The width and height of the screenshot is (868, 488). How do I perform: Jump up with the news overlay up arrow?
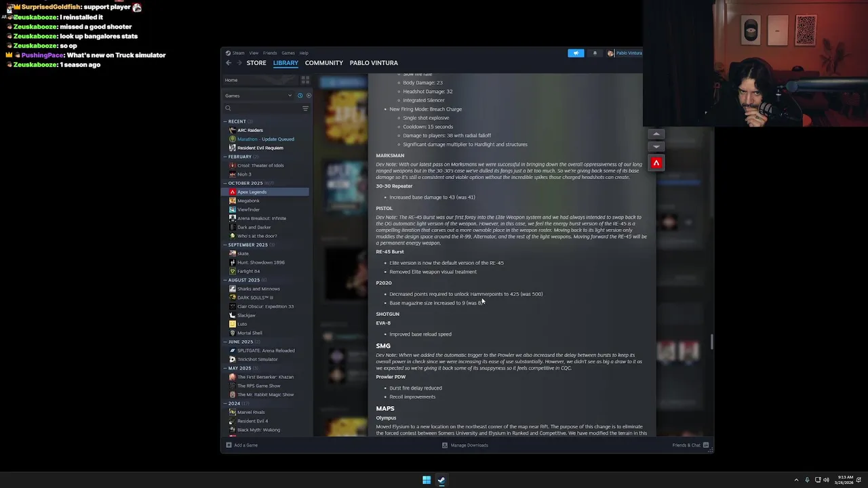(656, 134)
